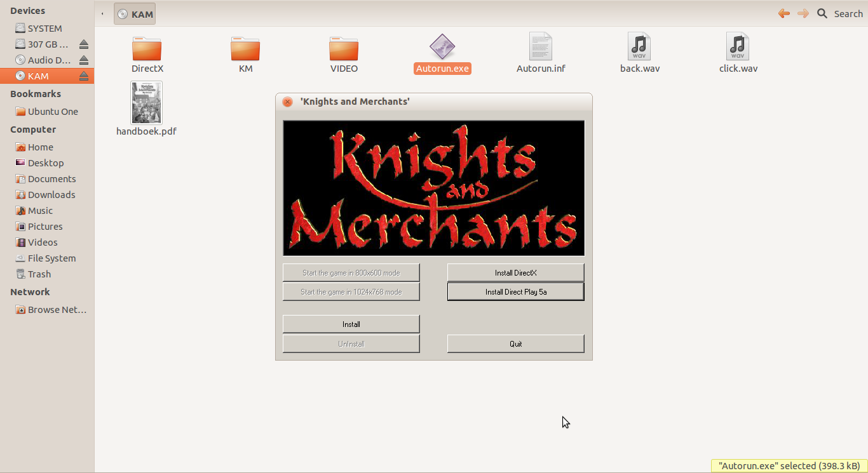Viewport: 868px width, 473px height.
Task: Open the KM folder icon
Action: point(245,48)
